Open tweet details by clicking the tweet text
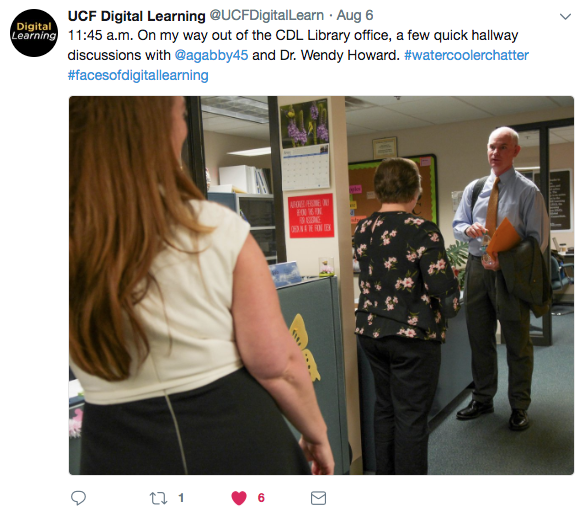 [293, 35]
